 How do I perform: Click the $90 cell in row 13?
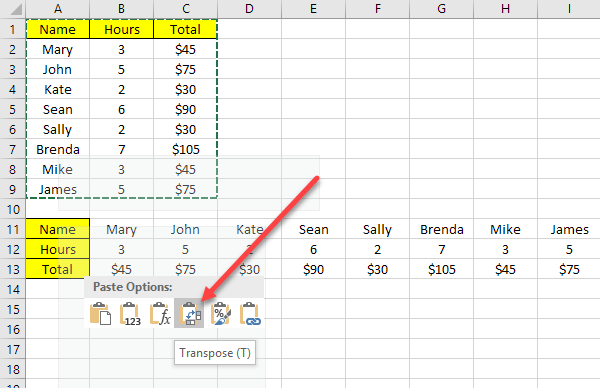click(313, 269)
